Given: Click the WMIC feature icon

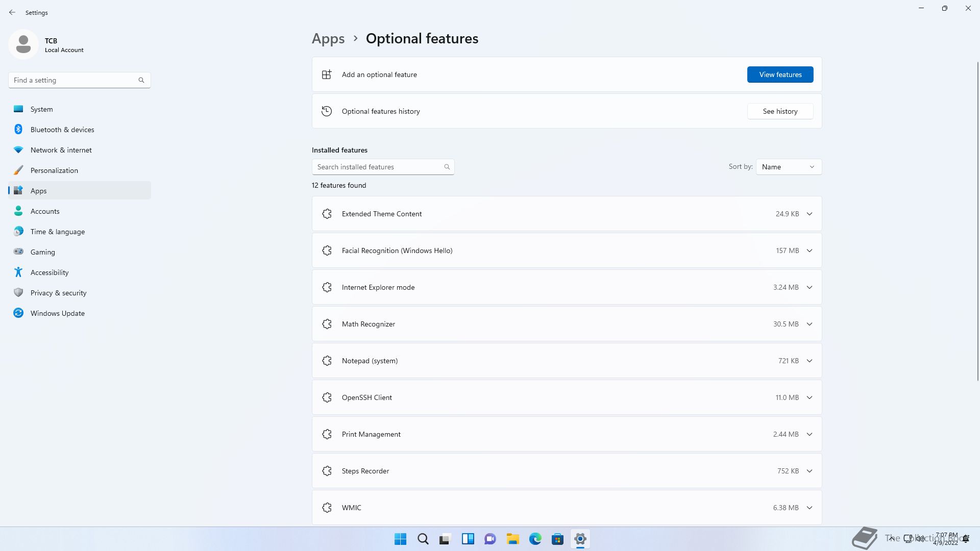Looking at the screenshot, I should click(x=327, y=508).
